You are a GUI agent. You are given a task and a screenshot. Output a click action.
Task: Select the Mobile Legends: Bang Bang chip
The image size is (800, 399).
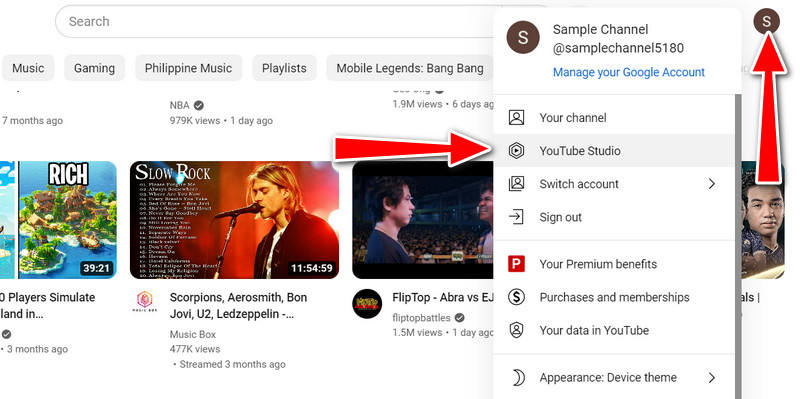point(410,68)
